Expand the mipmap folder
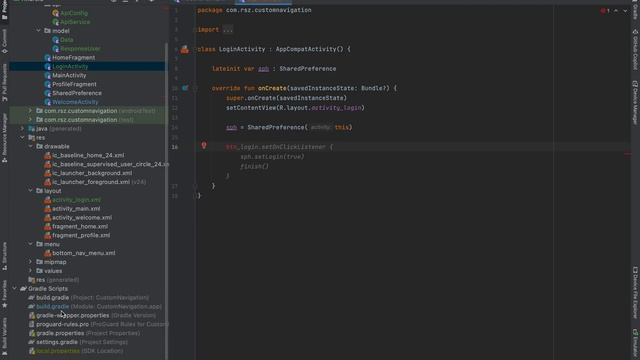 [30, 262]
